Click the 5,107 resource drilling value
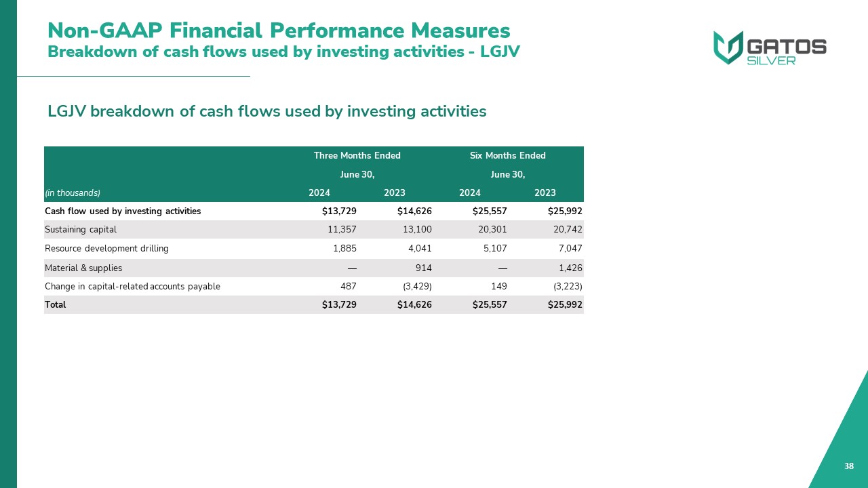868x488 pixels. [494, 249]
